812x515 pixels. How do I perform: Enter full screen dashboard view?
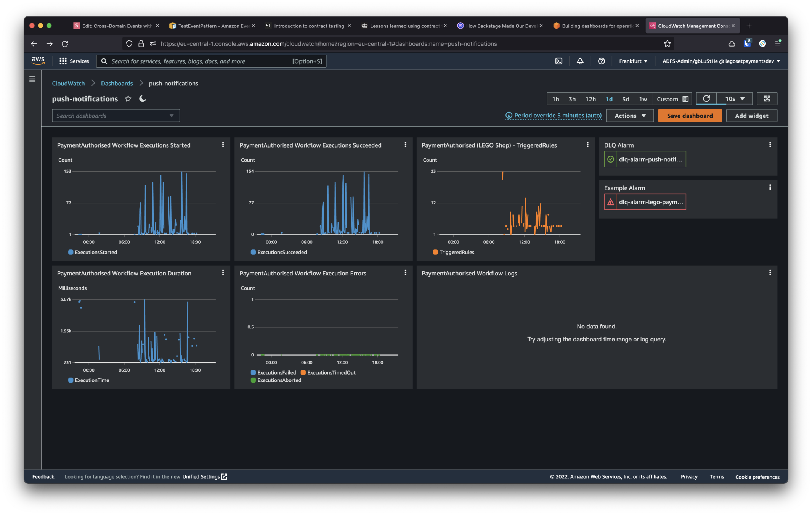tap(767, 99)
